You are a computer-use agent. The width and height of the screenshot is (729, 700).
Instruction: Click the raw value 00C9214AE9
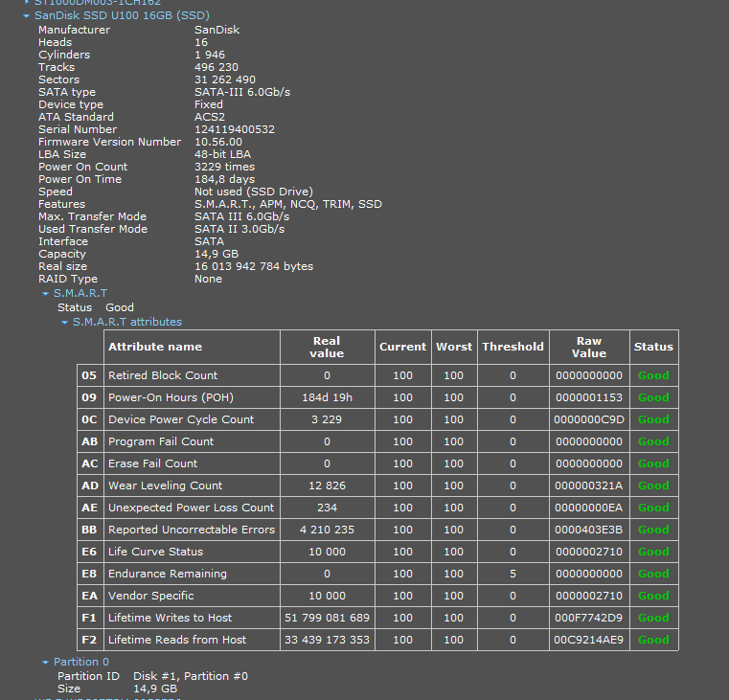point(589,640)
